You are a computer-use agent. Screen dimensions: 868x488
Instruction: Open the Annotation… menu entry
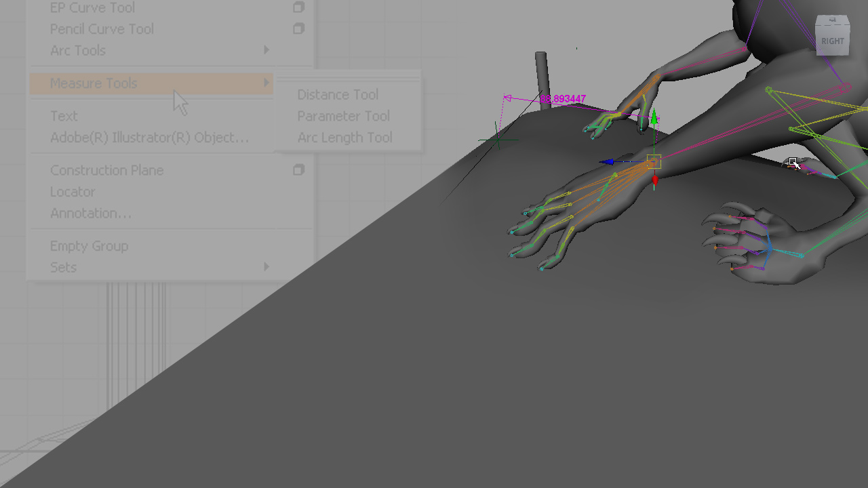pos(91,213)
